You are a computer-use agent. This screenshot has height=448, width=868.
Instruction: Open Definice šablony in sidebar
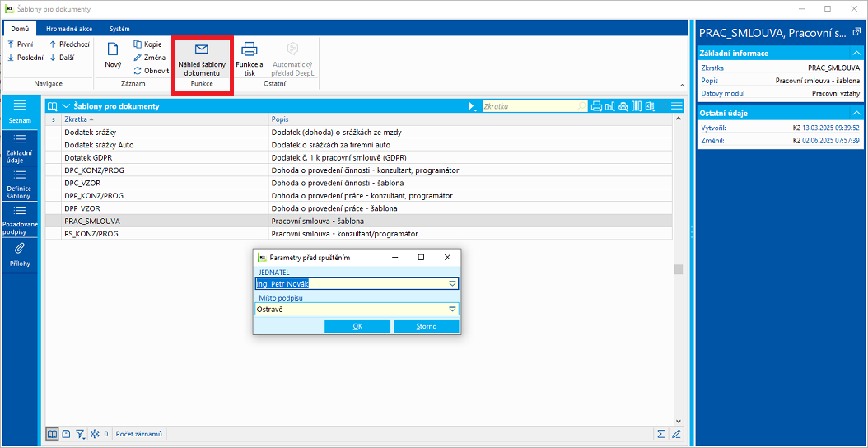pos(20,184)
